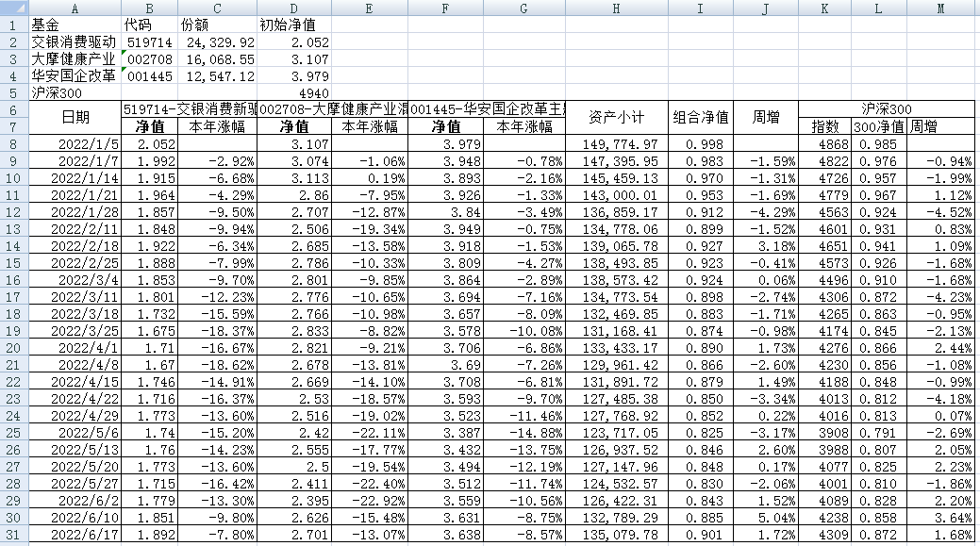
Task: Click the 沪深300 merged header in row 6
Action: pos(887,108)
